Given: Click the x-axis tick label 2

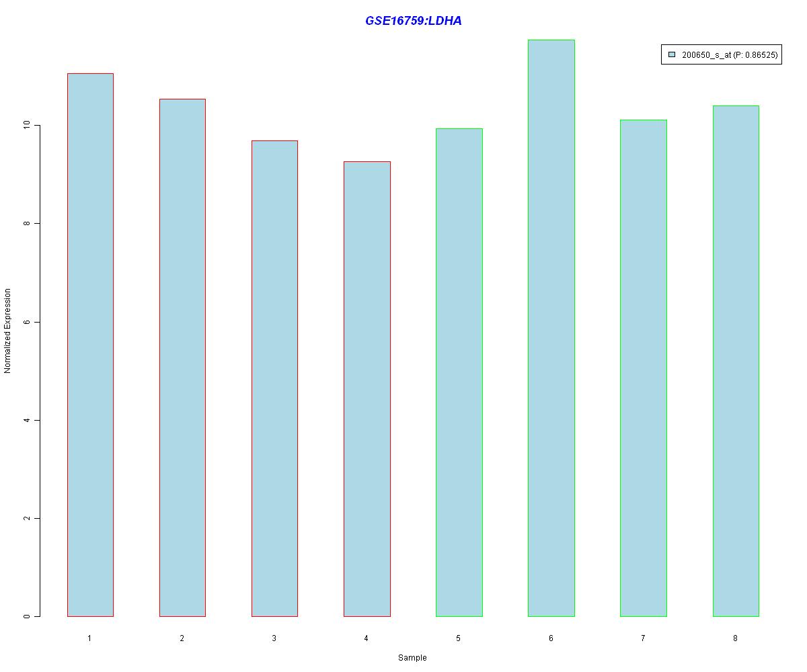Looking at the screenshot, I should (182, 638).
